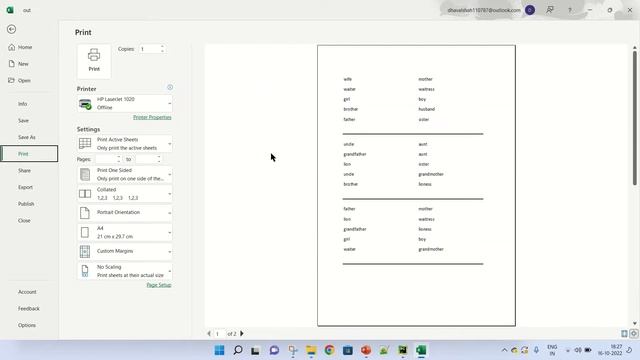Open the Info section
The width and height of the screenshot is (640, 360).
tap(22, 104)
